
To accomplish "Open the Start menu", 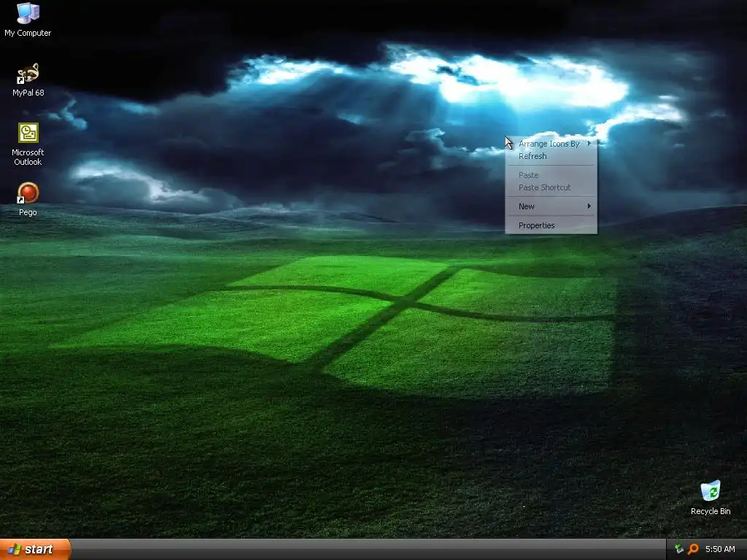I will [35, 549].
